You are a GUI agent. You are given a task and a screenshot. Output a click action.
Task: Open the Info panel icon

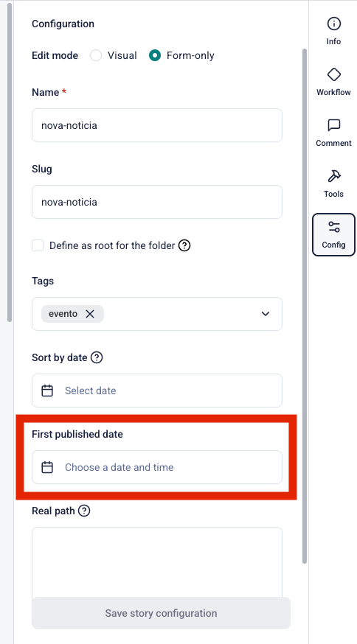(x=333, y=24)
